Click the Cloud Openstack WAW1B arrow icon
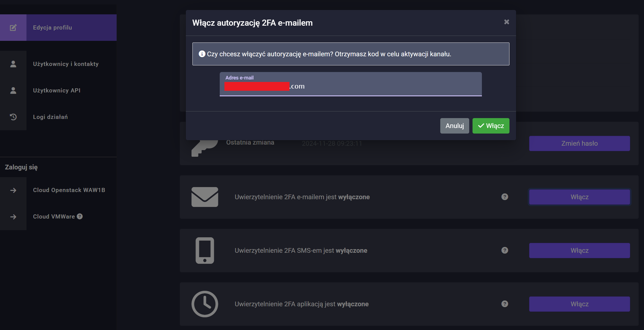644x330 pixels. (x=13, y=190)
